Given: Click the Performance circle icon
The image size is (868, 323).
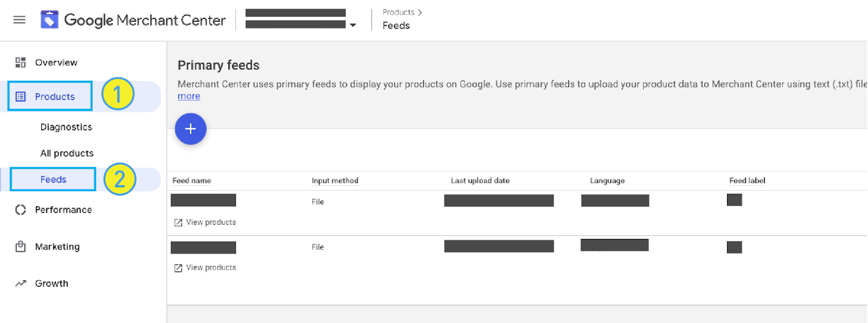Looking at the screenshot, I should pos(21,210).
